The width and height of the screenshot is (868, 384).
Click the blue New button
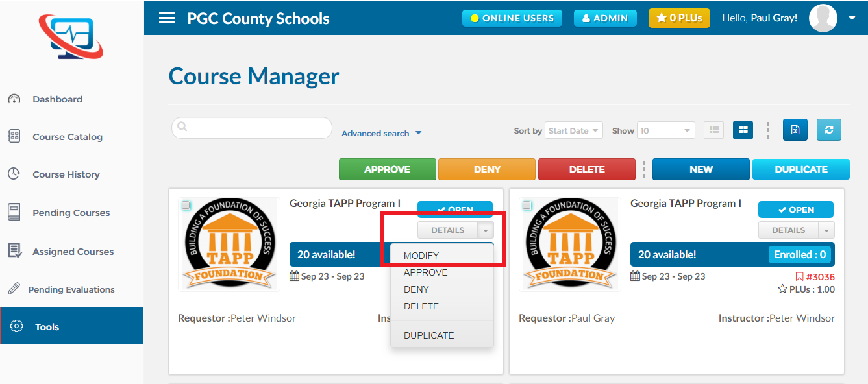tap(701, 169)
